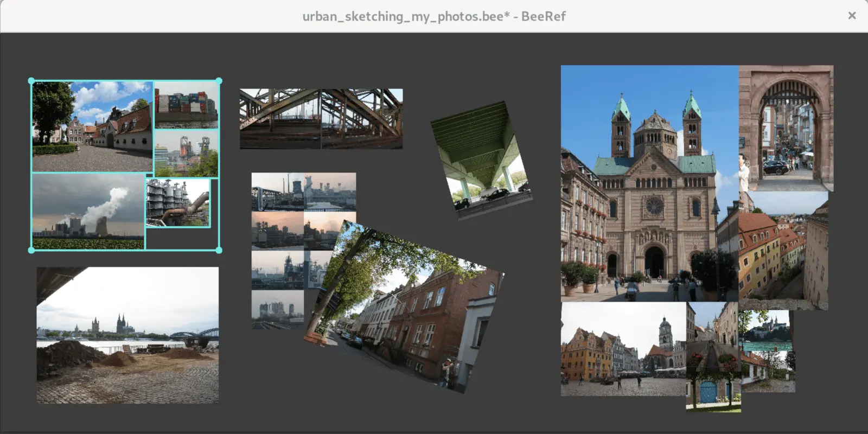Click the bottom-right selection handle
The height and width of the screenshot is (434, 868).
[x=219, y=250]
